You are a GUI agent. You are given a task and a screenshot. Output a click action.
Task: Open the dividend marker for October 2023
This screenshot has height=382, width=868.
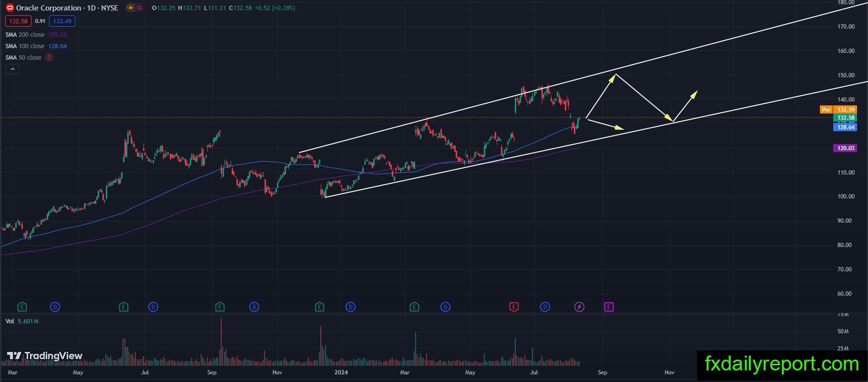(x=255, y=307)
